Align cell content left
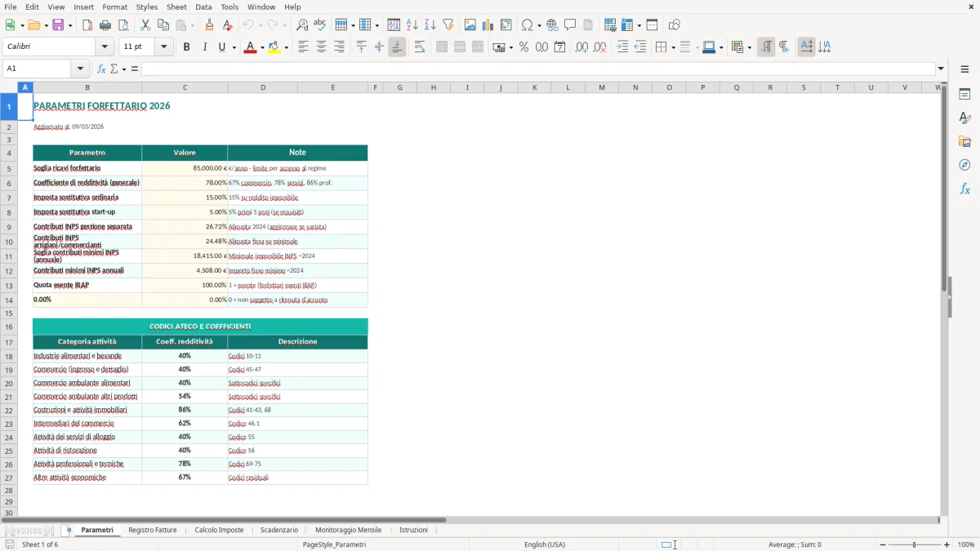 click(x=303, y=47)
